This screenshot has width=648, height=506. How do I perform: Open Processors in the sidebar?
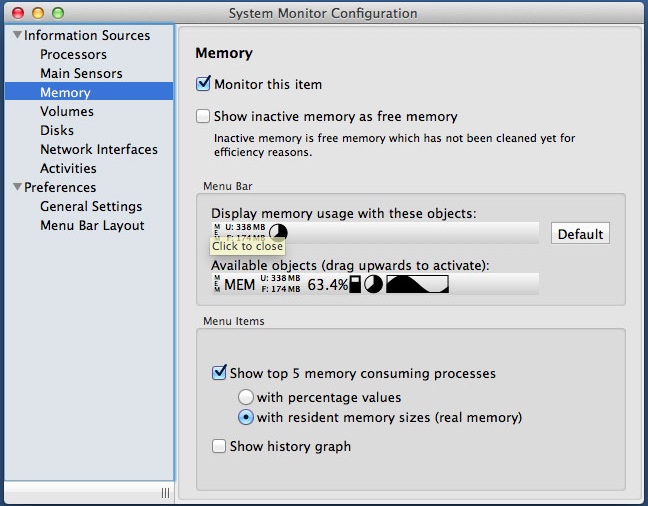coord(73,54)
